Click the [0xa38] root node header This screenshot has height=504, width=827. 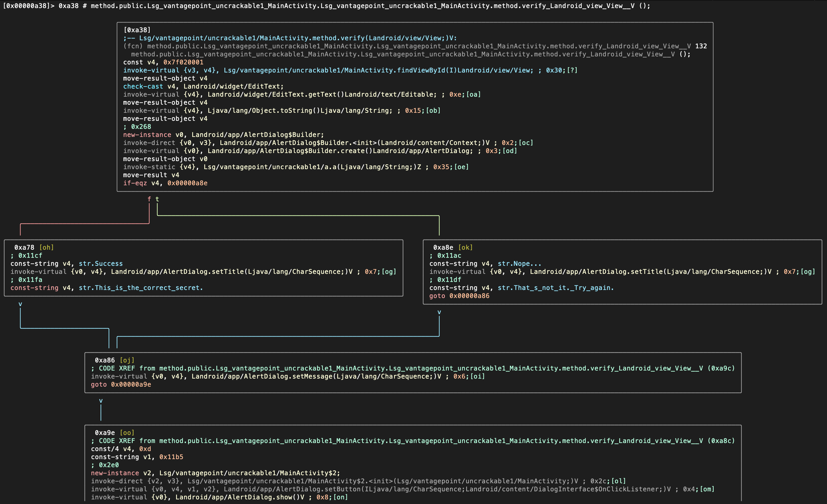click(137, 30)
